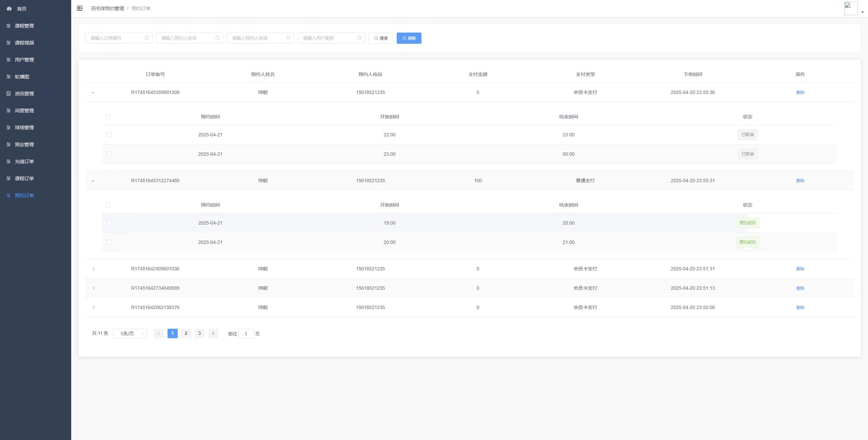Delete order R17451645312274480
Screen dimensions: 868x440
point(800,180)
